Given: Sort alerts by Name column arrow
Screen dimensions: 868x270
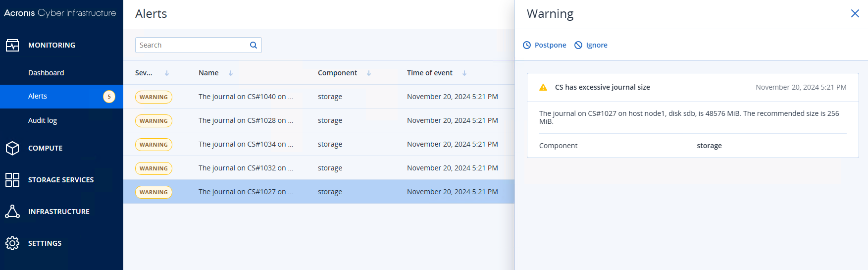Looking at the screenshot, I should [231, 73].
